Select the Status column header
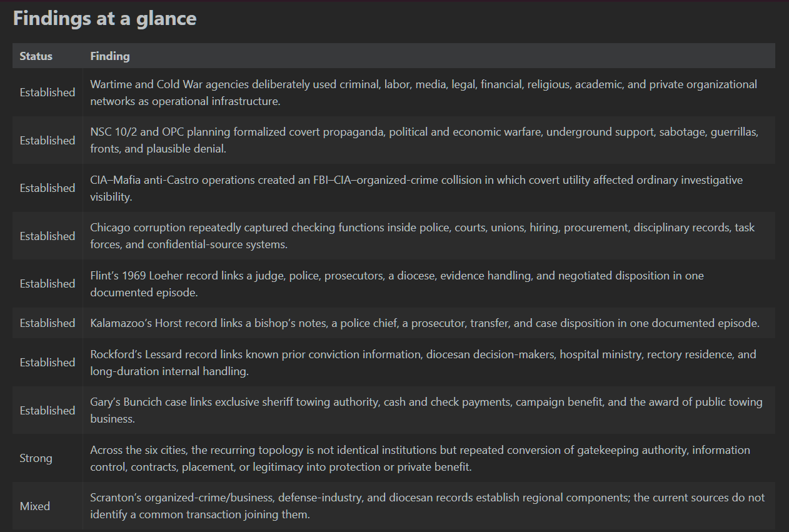 tap(36, 56)
